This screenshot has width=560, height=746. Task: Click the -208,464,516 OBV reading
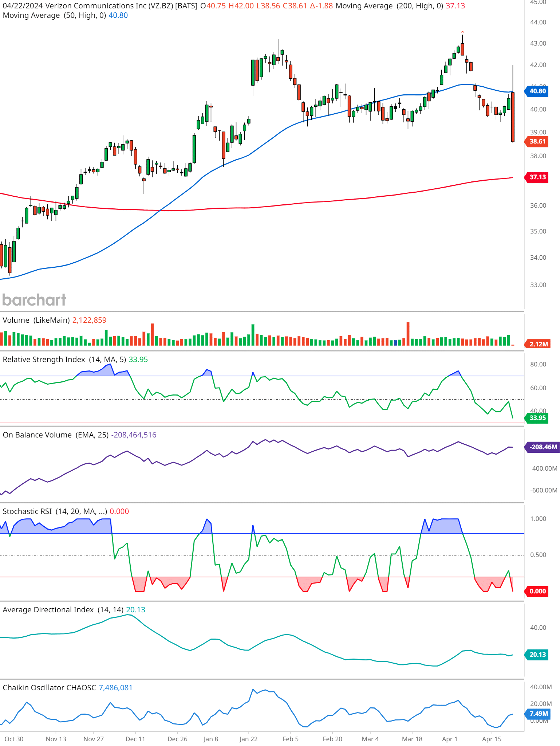tap(134, 435)
